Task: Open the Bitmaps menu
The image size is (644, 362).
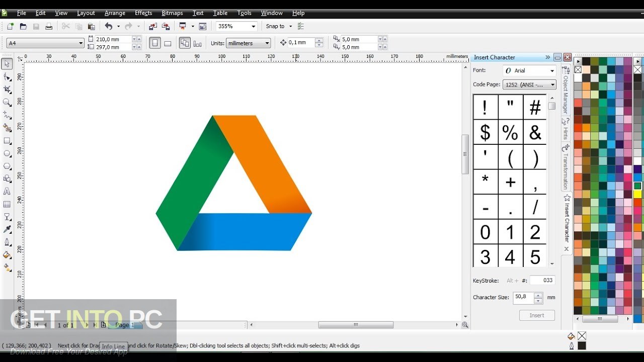Action: point(172,13)
